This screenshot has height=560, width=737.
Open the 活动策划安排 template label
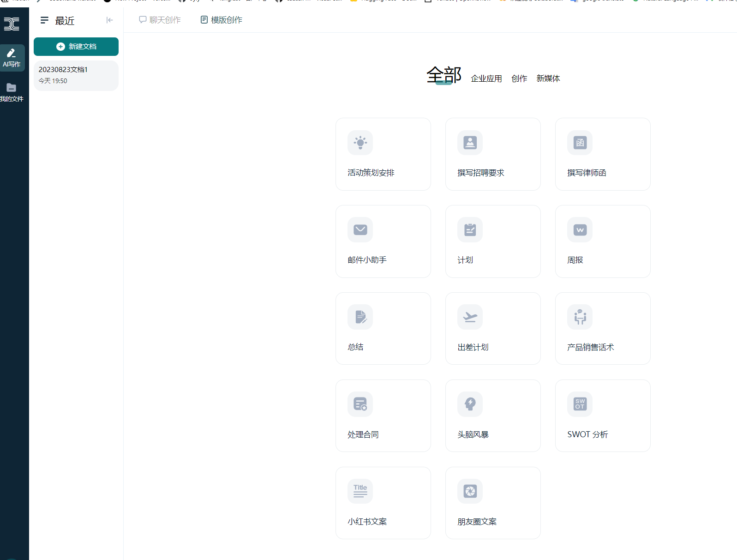click(x=371, y=173)
